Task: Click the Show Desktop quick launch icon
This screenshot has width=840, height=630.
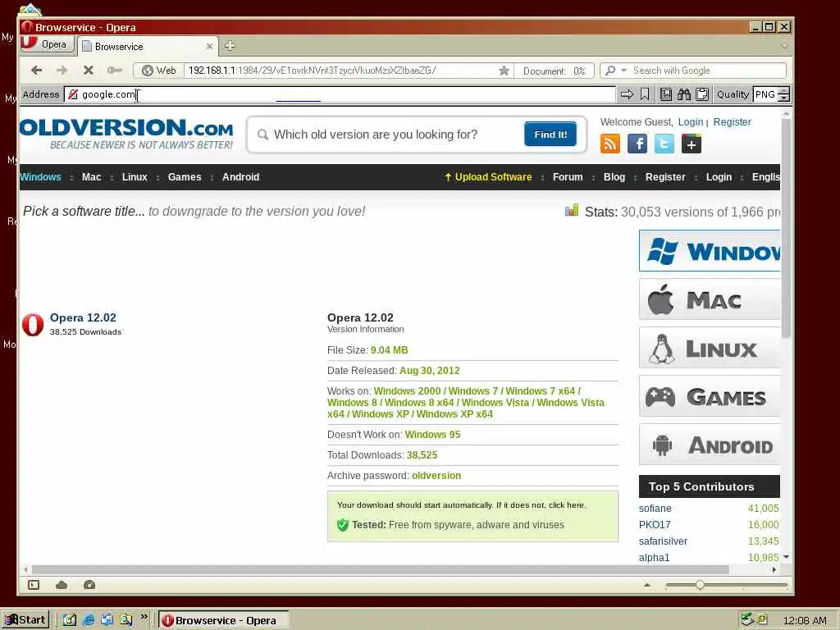Action: point(70,620)
